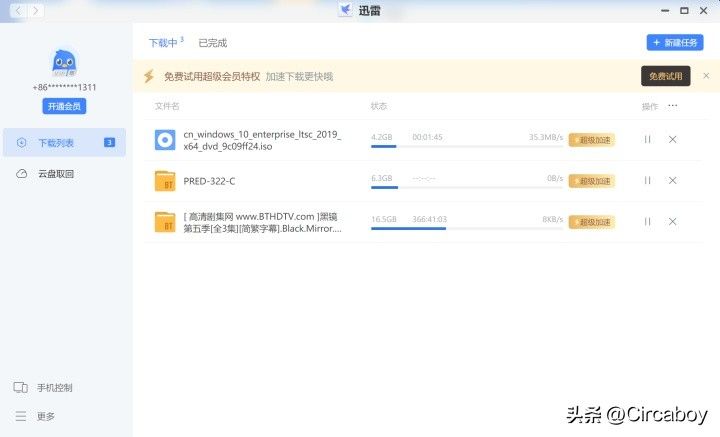Viewport: 720px width, 437px height.
Task: Click the Black.Mirror progress bar
Action: [x=467, y=229]
